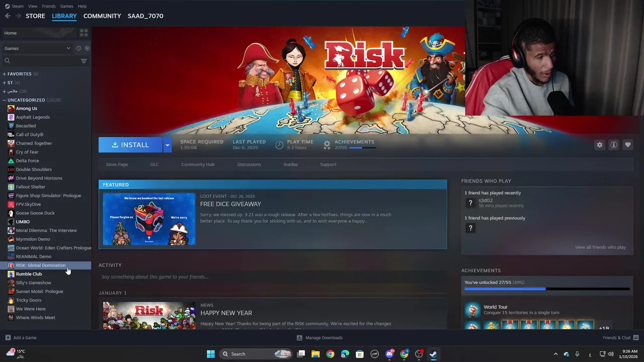Open game settings gear icon

[599, 145]
